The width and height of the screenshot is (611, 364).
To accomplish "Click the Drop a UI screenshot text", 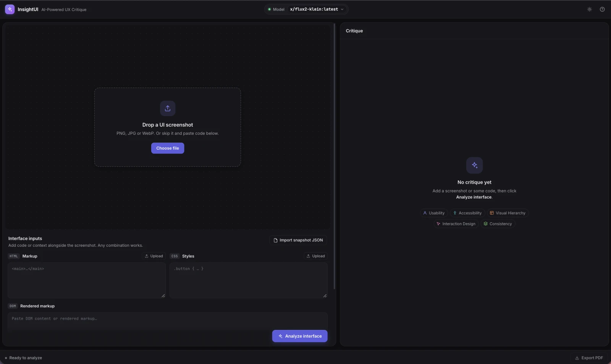I will coord(168,125).
